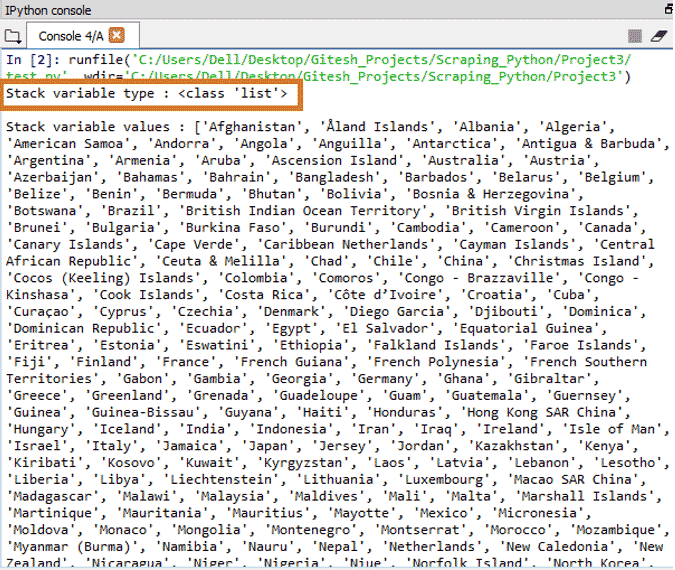The width and height of the screenshot is (675, 570).
Task: Click 'Afghanistan' in the output list
Action: [252, 127]
